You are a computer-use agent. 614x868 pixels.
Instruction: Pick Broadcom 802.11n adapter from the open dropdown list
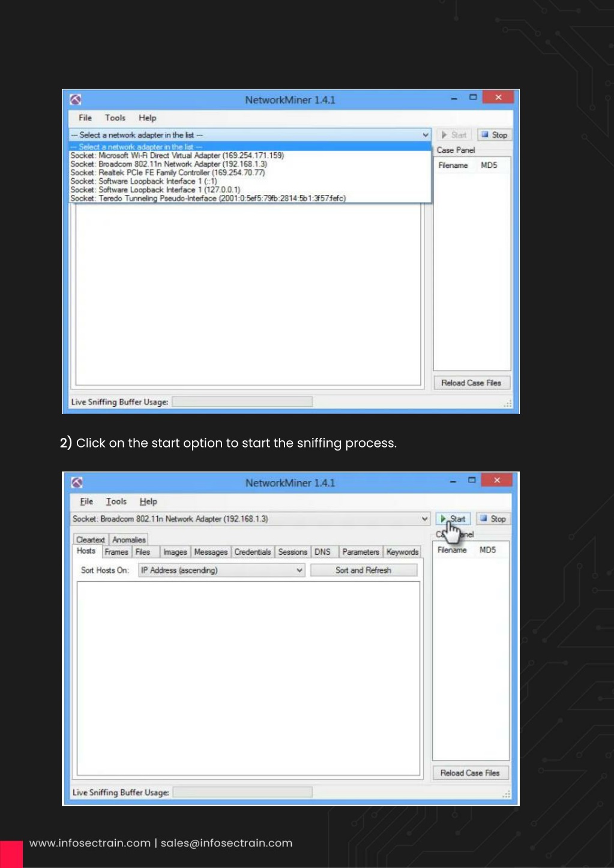pyautogui.click(x=250, y=164)
